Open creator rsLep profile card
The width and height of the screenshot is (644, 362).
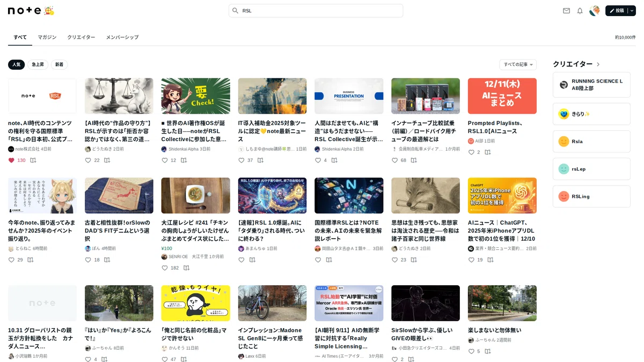coord(591,169)
